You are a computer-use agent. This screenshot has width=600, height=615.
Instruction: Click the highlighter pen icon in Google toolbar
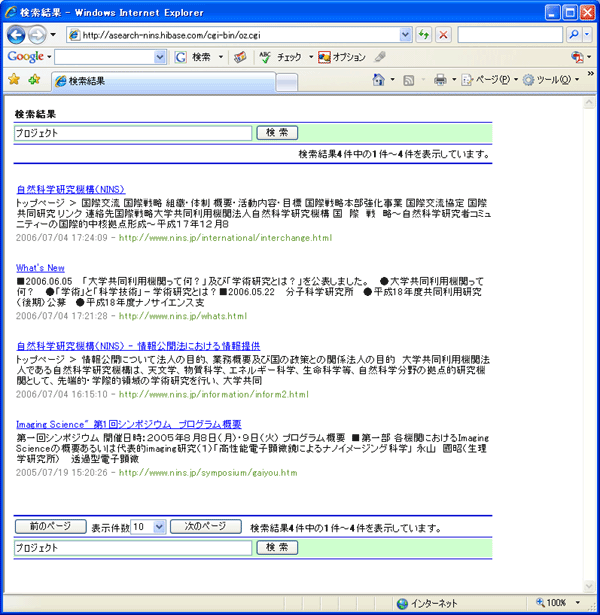[380, 57]
